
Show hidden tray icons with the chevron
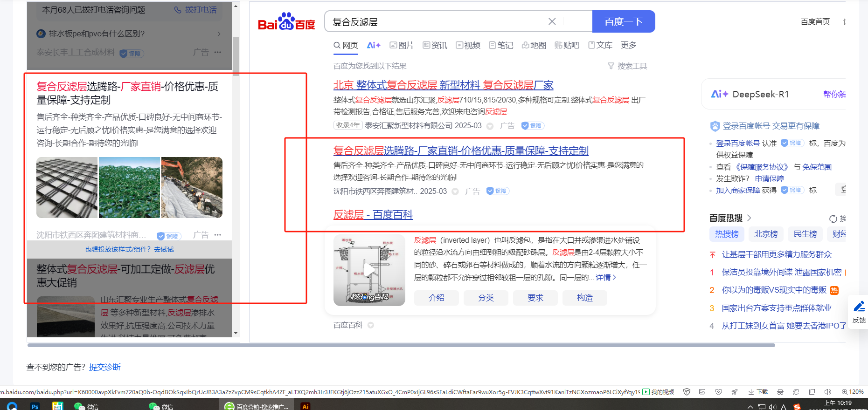pos(750,407)
